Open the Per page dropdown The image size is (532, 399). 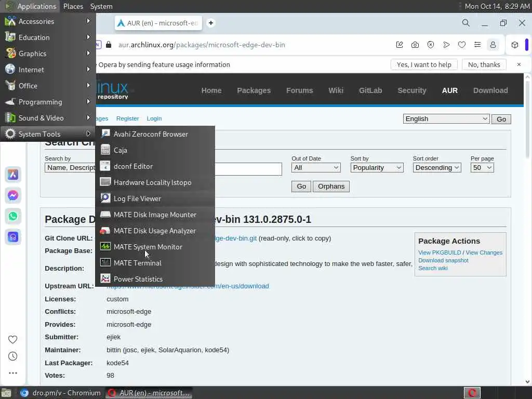pyautogui.click(x=482, y=168)
